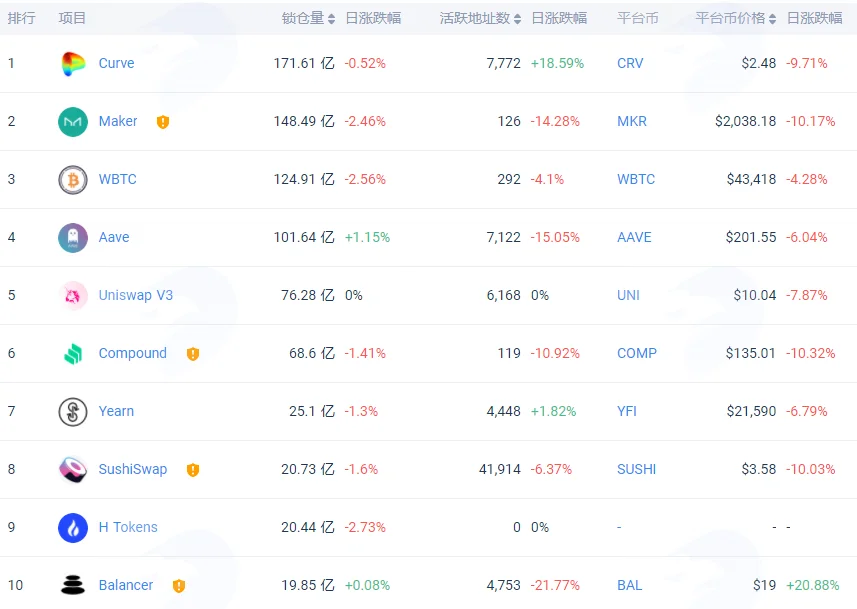Click the $21,590 YFI price
Viewport: 857px width, 609px height.
[x=752, y=411]
